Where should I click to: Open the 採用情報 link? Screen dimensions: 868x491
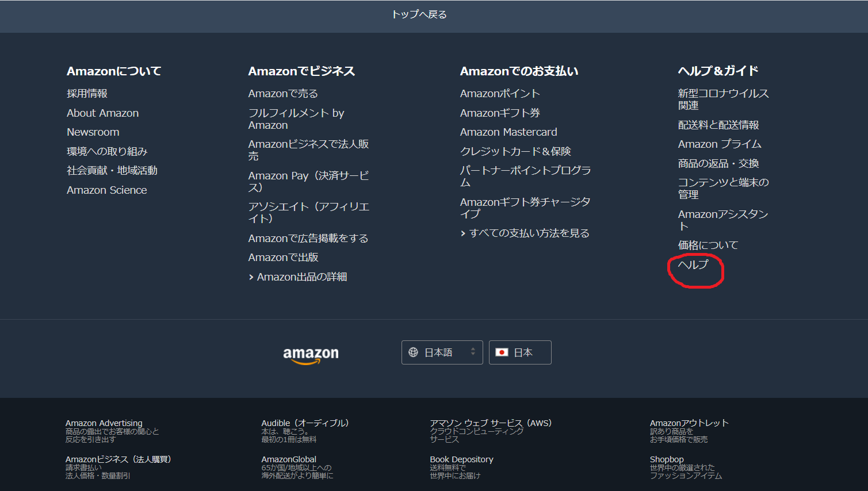[x=87, y=94]
